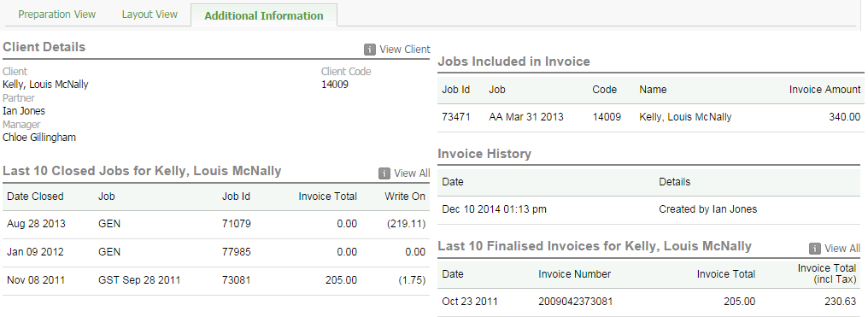Open the Layout View tab
868x317 pixels.
click(x=150, y=15)
